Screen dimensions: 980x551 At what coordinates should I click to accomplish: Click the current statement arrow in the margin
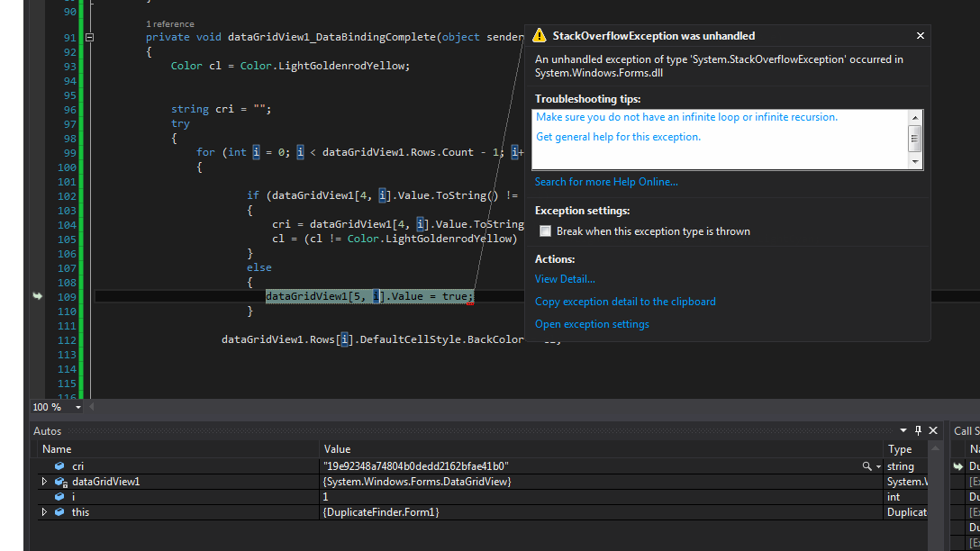pos(37,296)
